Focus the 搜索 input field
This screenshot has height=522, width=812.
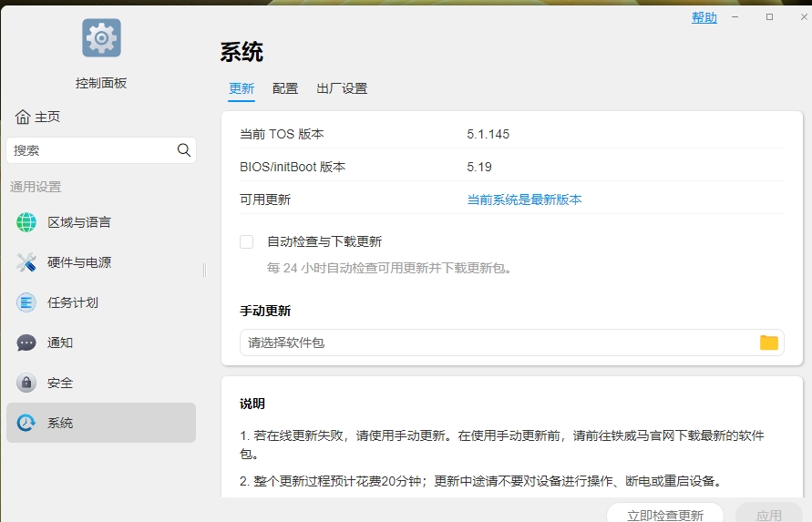coord(101,150)
